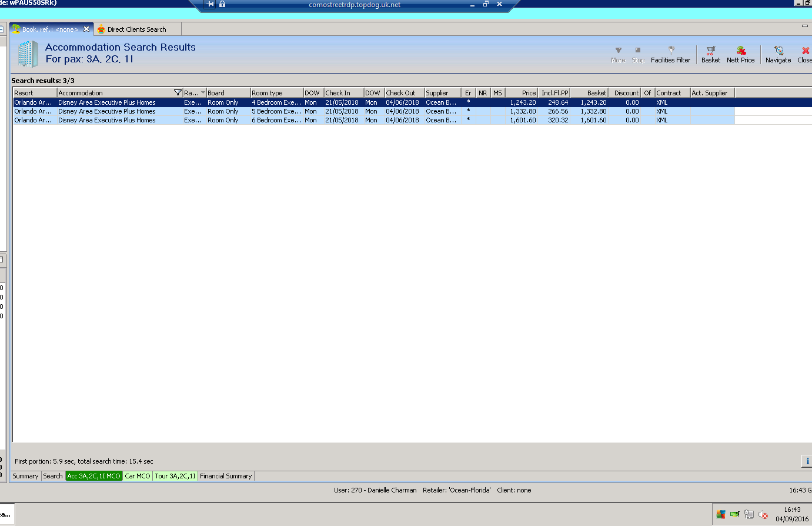Close the Book. ref. <none> tab
The image size is (812, 526).
pos(86,29)
